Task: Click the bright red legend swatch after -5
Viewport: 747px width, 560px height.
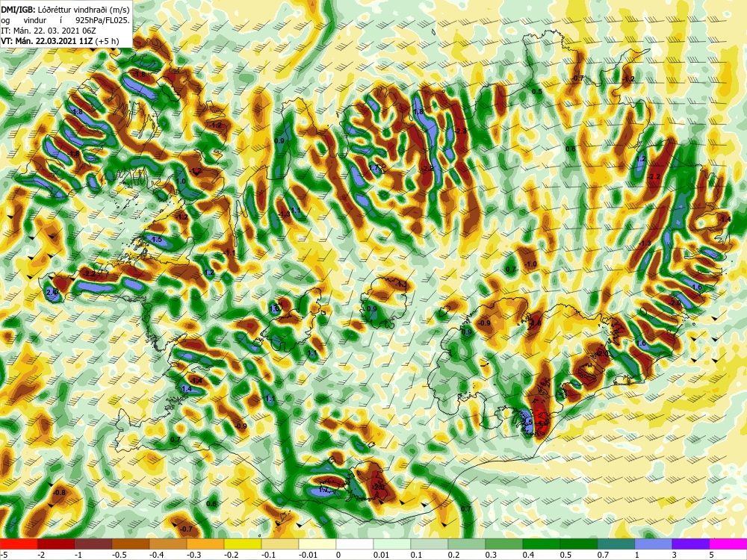Action: (x=19, y=544)
